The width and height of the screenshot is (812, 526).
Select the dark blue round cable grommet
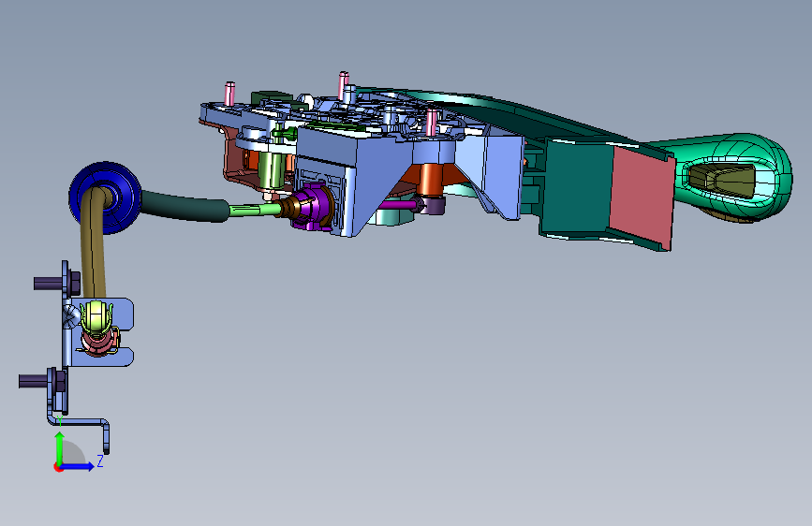pyautogui.click(x=106, y=197)
